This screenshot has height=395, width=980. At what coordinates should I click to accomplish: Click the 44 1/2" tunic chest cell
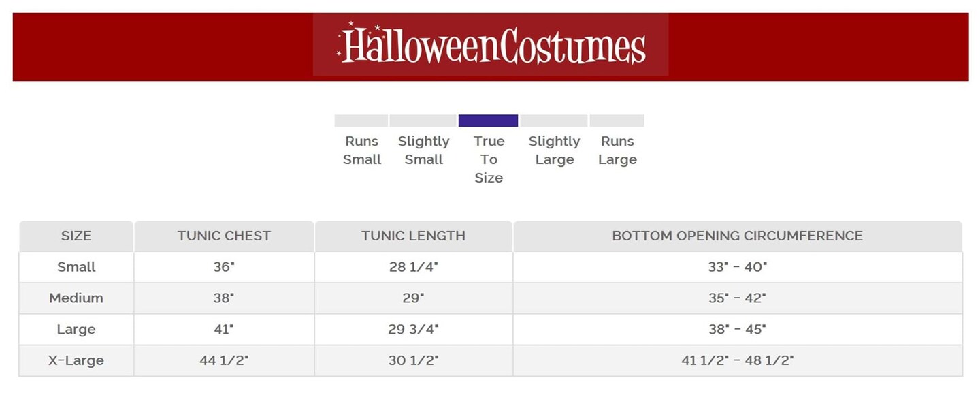(x=224, y=360)
